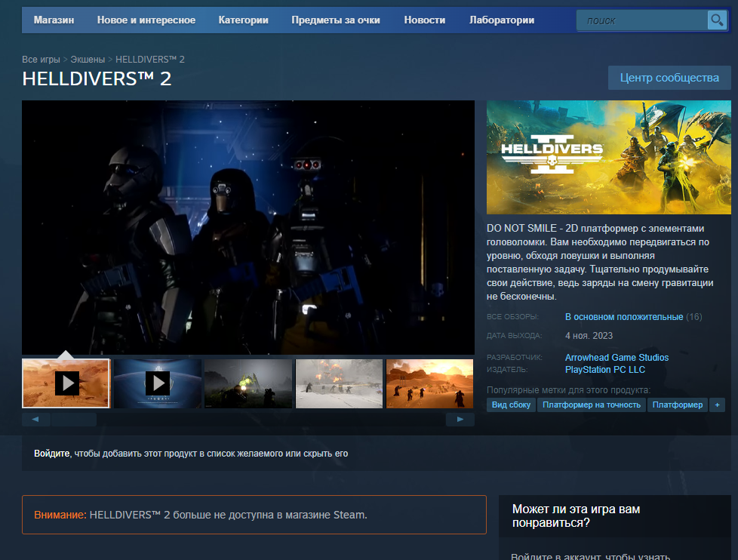Click the DO NOT SMILE description text

tap(600, 262)
